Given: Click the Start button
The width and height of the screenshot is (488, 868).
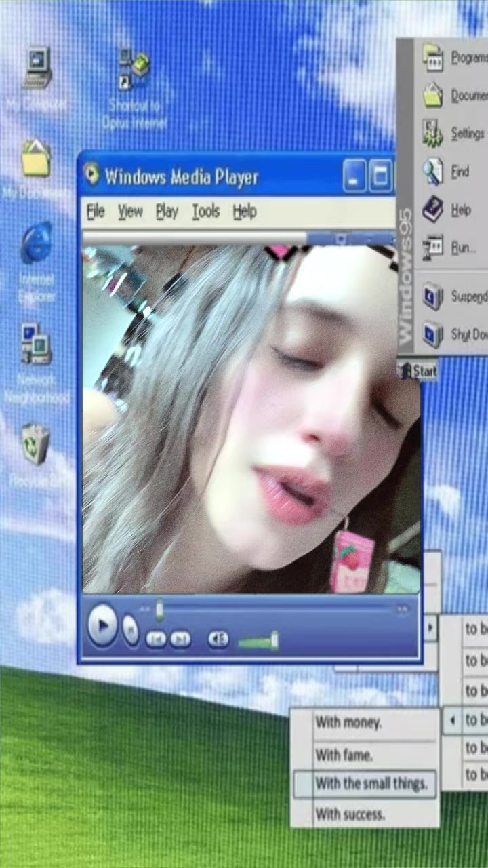Looking at the screenshot, I should (418, 370).
